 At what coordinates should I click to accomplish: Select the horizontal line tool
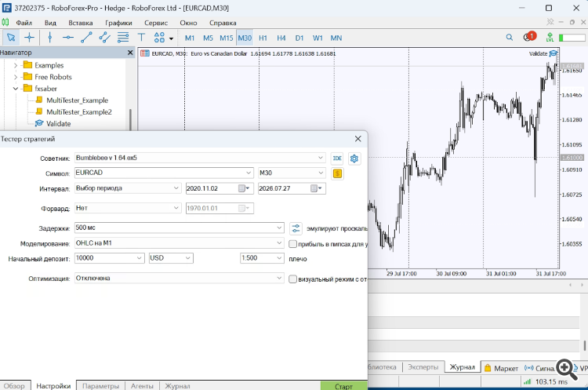(x=68, y=38)
